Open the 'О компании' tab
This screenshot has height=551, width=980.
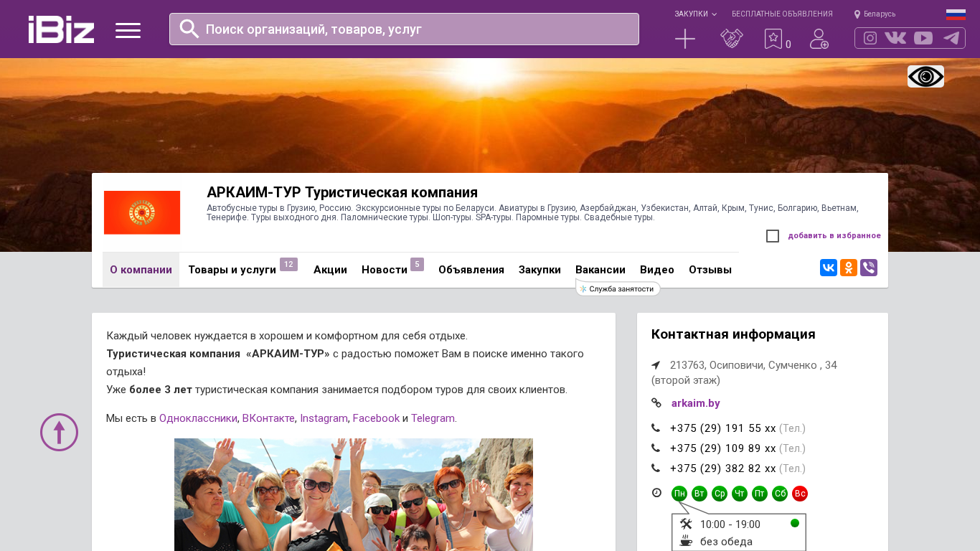[141, 270]
